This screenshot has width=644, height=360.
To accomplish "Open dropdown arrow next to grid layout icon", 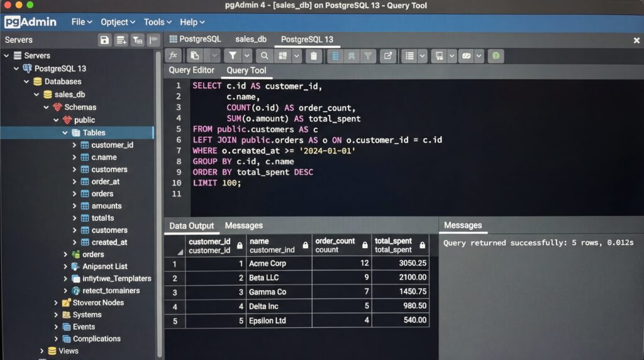I will coord(296,56).
